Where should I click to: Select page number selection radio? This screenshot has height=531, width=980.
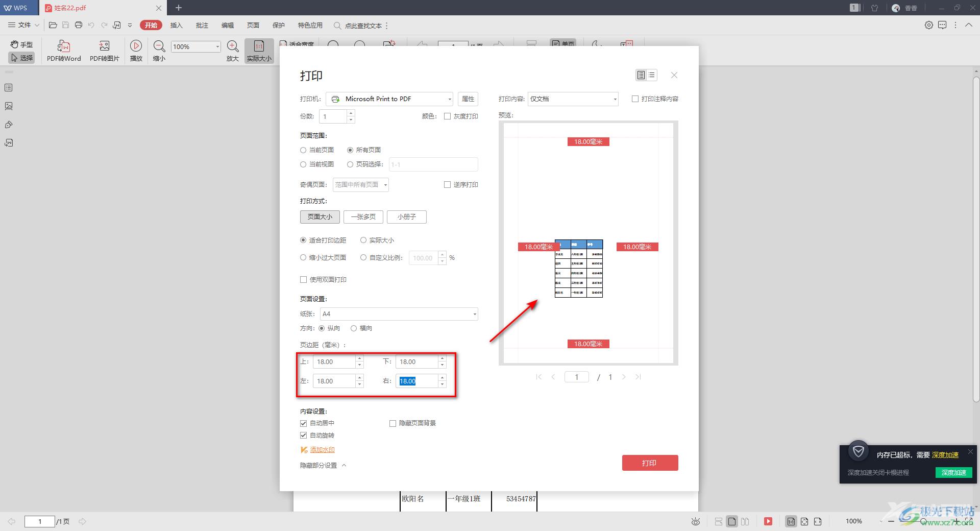[x=350, y=164]
